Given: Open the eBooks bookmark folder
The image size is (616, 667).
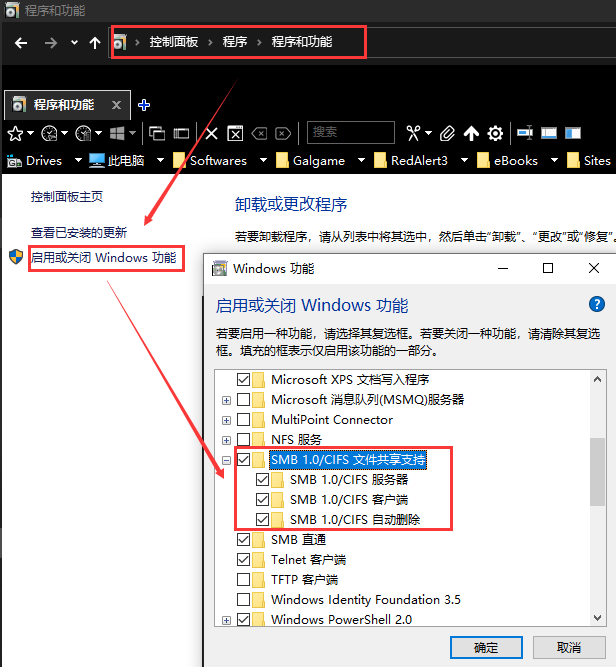Looking at the screenshot, I should click(507, 161).
